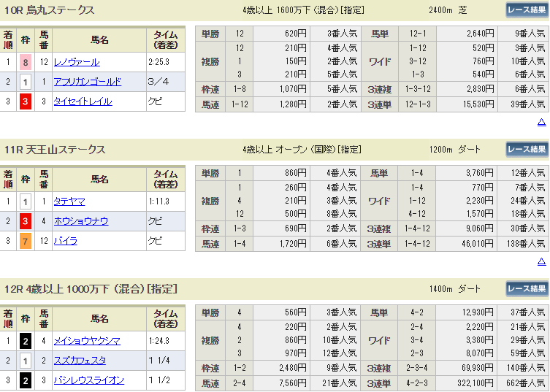The height and width of the screenshot is (392, 550).
Task: Click winning time 1:24.3
Action: [x=158, y=340]
